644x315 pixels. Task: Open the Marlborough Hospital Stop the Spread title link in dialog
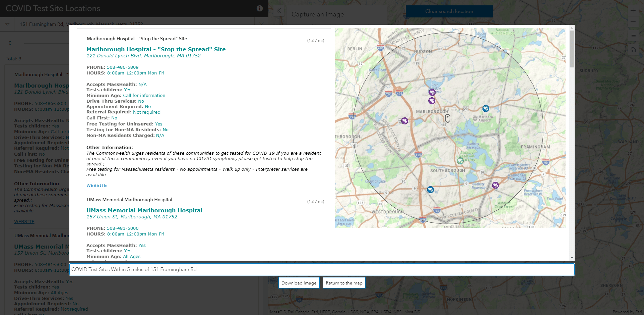tap(156, 49)
